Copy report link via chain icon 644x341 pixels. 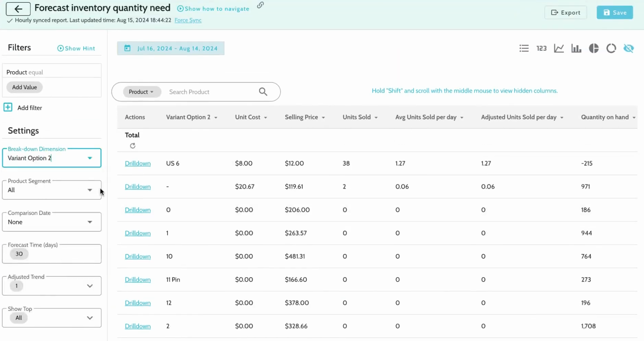pyautogui.click(x=260, y=5)
